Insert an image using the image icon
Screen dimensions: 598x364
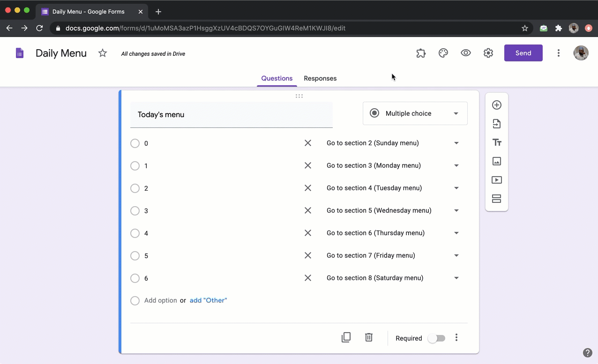[496, 161]
